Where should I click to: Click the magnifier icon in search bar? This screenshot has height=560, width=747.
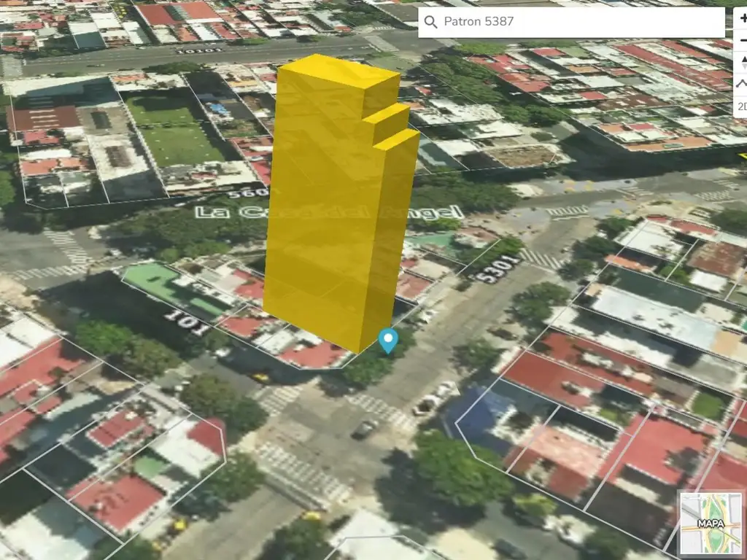tap(430, 22)
